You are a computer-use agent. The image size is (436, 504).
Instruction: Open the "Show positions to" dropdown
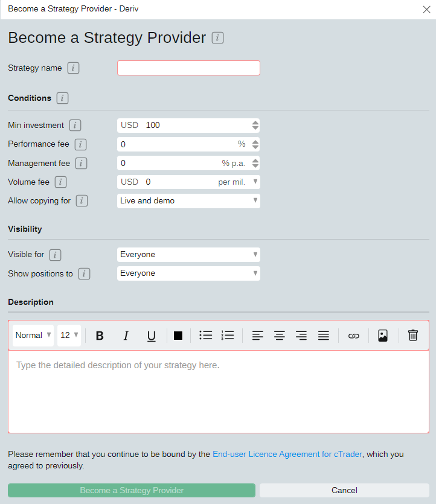click(188, 273)
